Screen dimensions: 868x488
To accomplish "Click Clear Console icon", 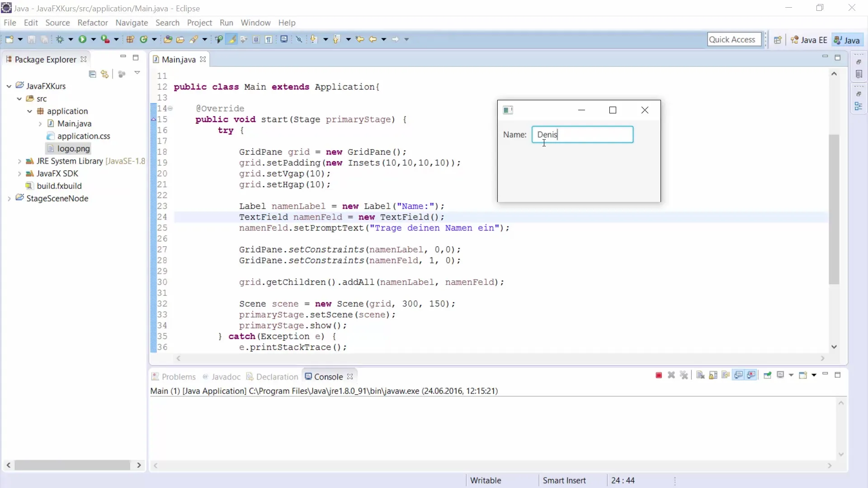I will pos(700,375).
